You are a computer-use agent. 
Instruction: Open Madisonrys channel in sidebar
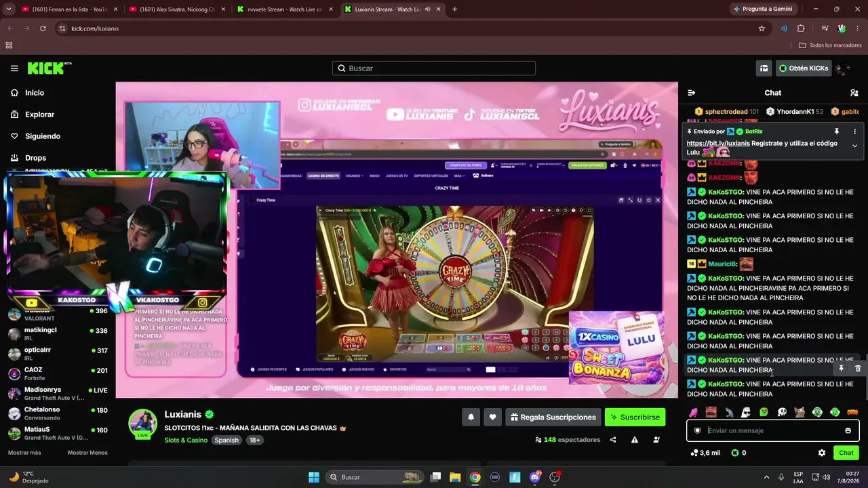click(58, 394)
